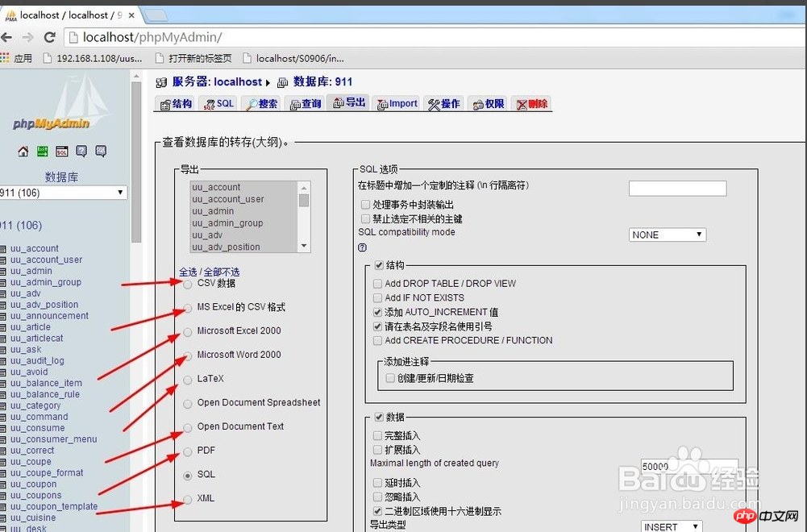Select the CSV 数据 export format

(x=188, y=284)
